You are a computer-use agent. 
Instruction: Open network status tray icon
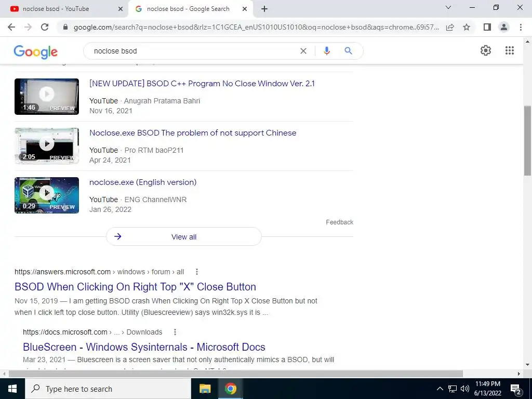tap(453, 389)
